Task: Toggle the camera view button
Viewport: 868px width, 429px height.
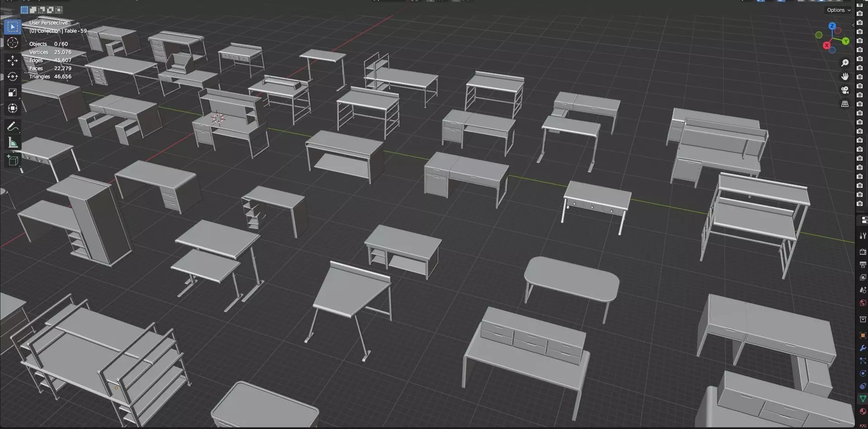Action: (845, 90)
